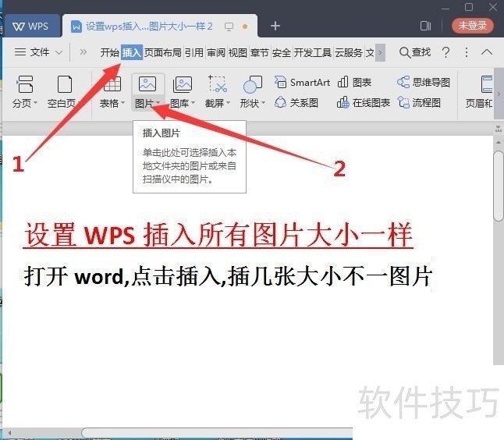Expand the 截屏 dropdown arrow
The image size is (504, 440).
pos(229,103)
